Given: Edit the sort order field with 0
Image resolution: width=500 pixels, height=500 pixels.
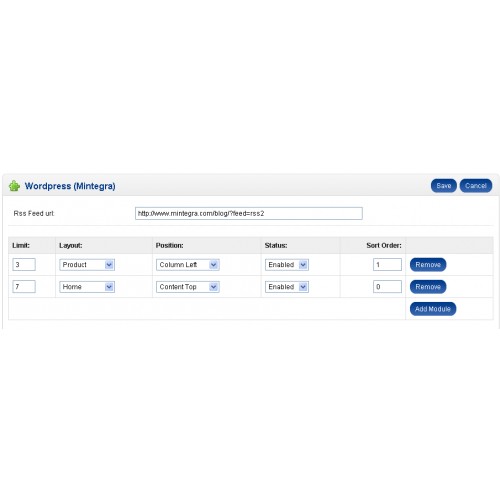Looking at the screenshot, I should [387, 287].
